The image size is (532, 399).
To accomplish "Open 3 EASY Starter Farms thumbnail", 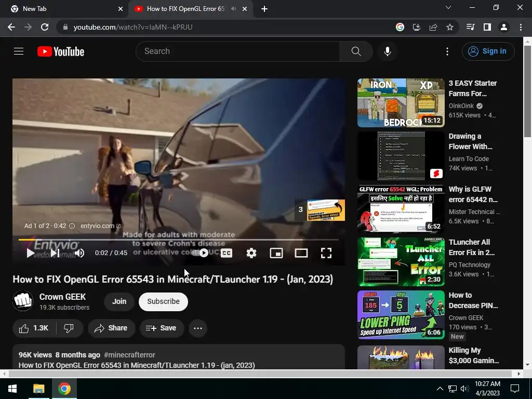I will click(401, 103).
